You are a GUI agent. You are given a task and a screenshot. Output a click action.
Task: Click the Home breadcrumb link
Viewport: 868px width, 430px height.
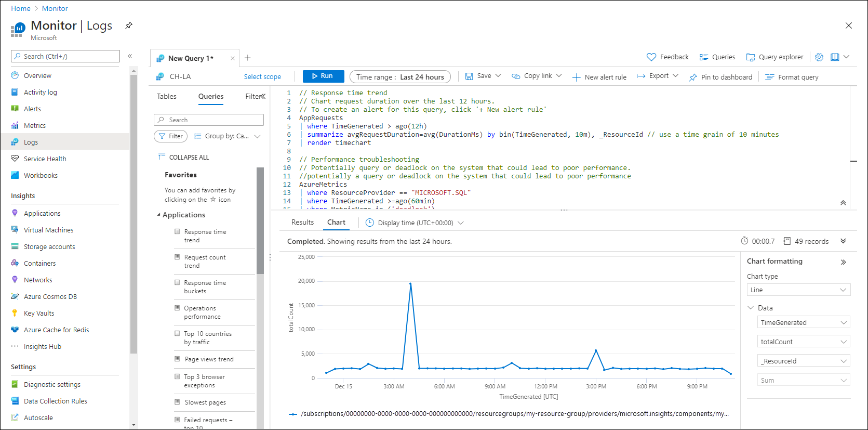point(21,8)
